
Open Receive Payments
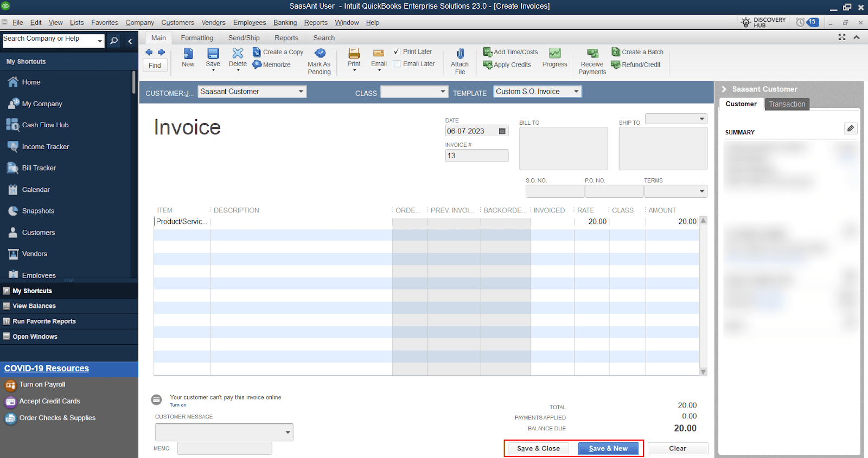click(x=592, y=61)
